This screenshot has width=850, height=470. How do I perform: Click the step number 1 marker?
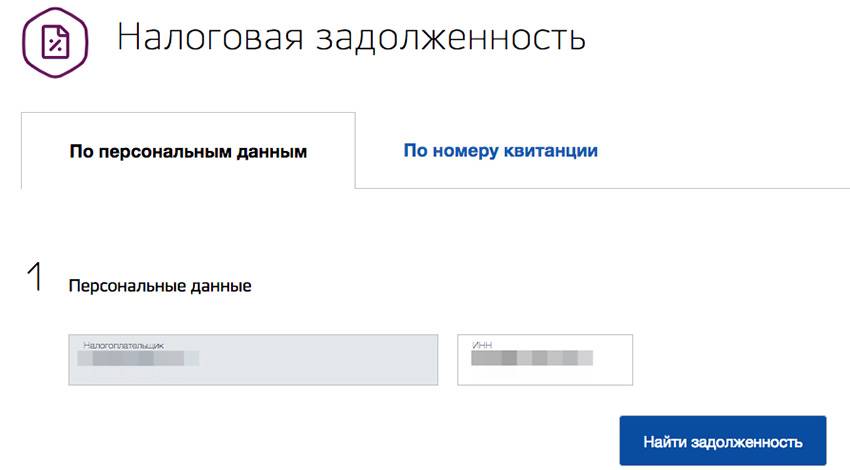35,278
